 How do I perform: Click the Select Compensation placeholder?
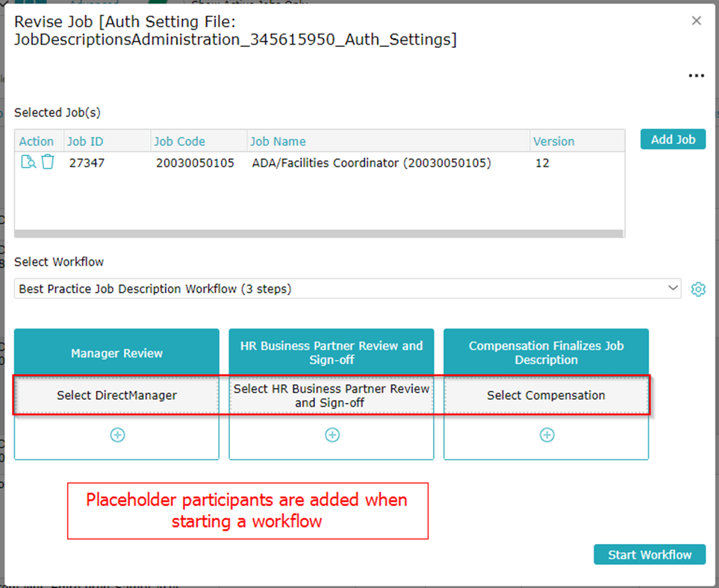click(547, 395)
